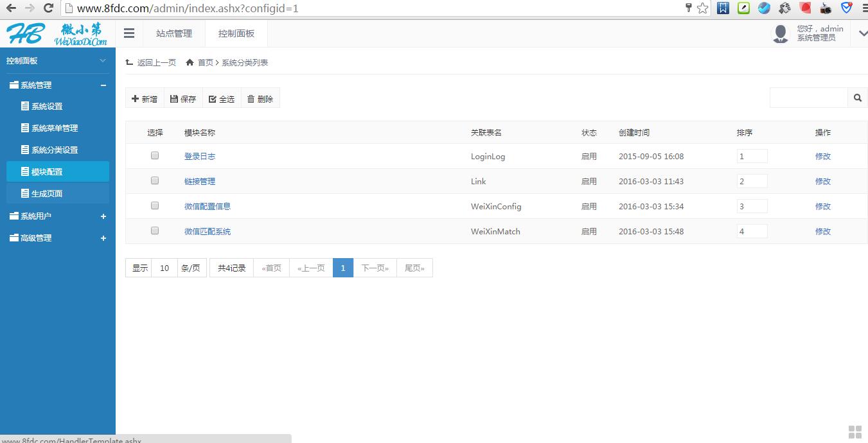Click the user avatar icon
The height and width of the screenshot is (443, 868).
click(x=781, y=33)
